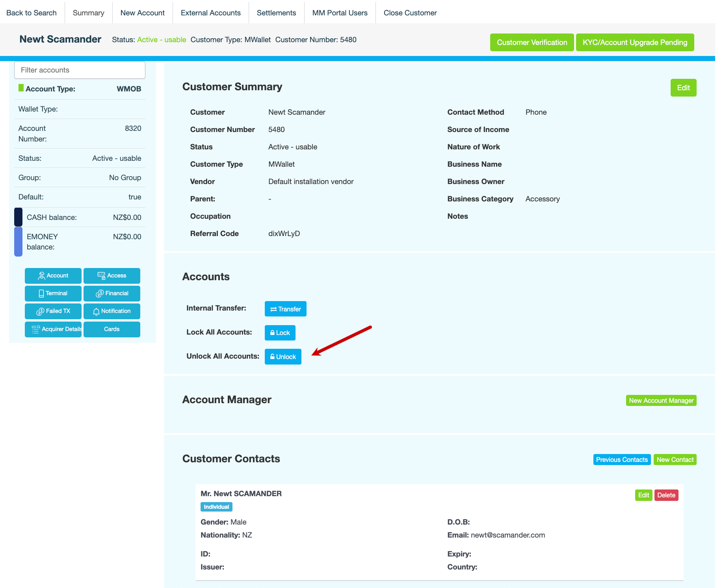The image size is (725, 588).
Task: Go to MM Portal Users tab
Action: tap(340, 13)
